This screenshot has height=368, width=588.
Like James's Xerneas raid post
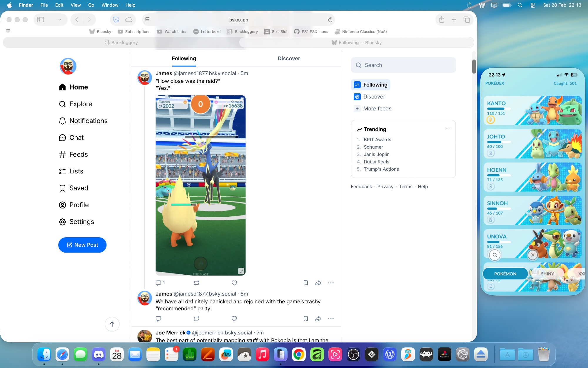coord(234,283)
